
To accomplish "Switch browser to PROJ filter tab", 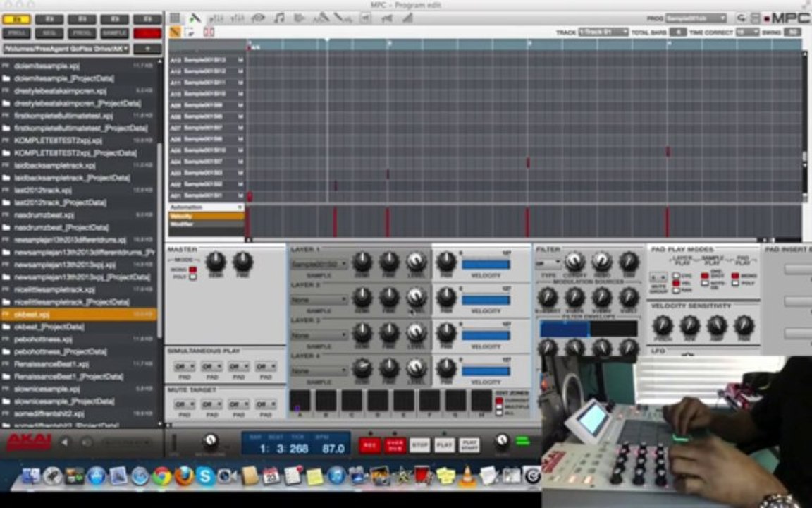I will tap(17, 33).
